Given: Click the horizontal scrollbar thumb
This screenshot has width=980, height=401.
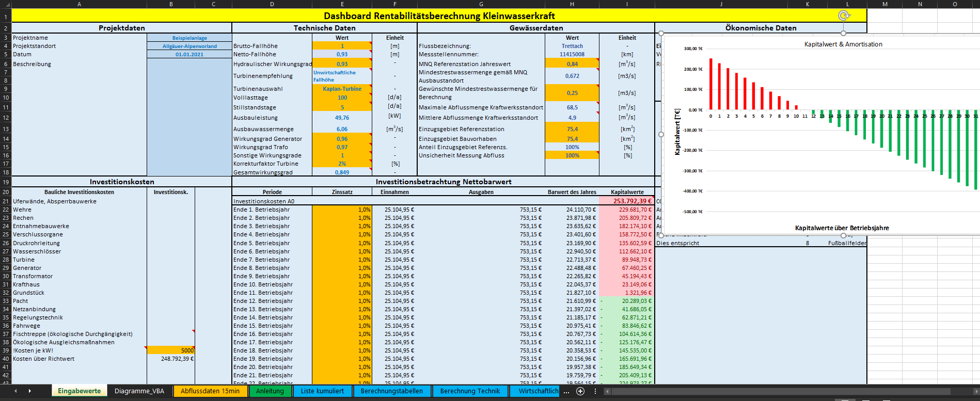Looking at the screenshot, I should click(x=781, y=391).
